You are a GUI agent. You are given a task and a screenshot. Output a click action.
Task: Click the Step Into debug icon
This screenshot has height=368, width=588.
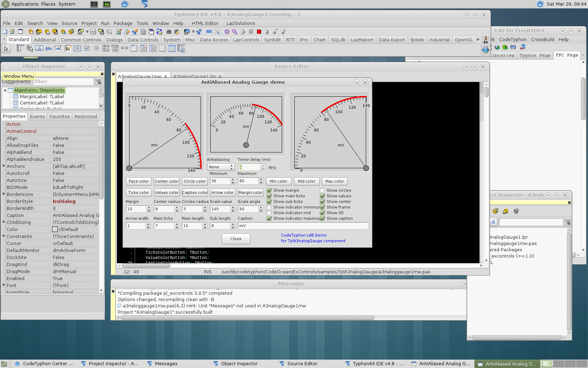(267, 32)
